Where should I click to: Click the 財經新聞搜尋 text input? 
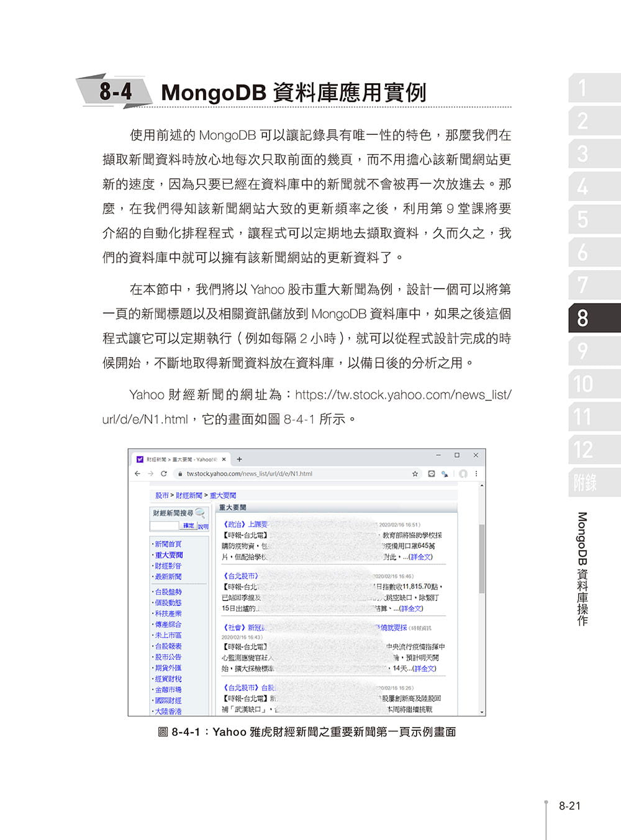(x=164, y=526)
